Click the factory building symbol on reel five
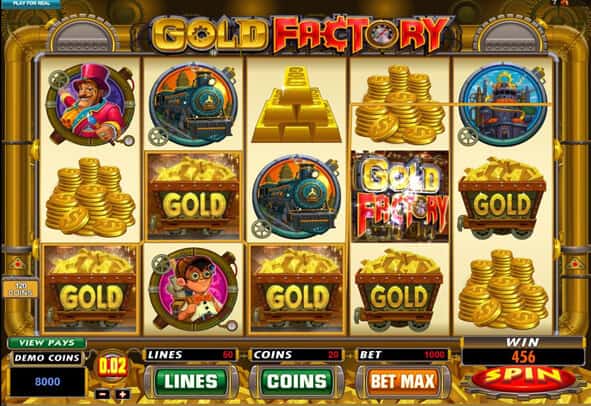The image size is (591, 406). pyautogui.click(x=502, y=104)
